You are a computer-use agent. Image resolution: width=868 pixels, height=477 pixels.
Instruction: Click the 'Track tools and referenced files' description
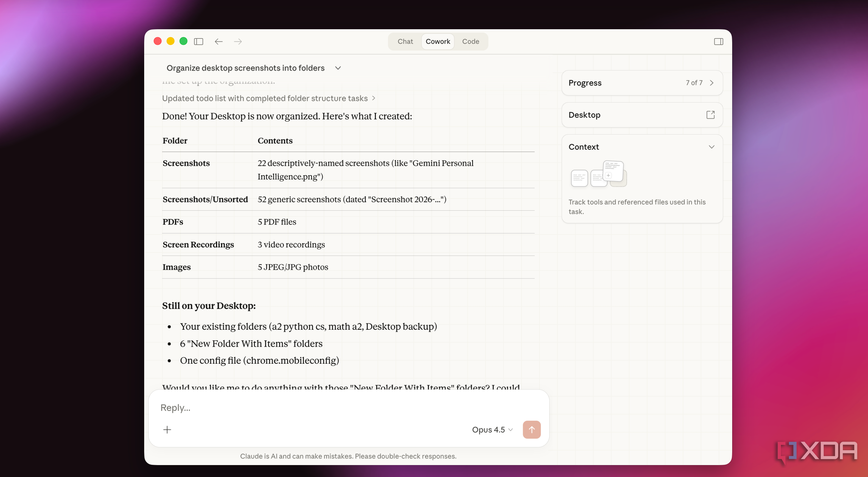coord(637,207)
